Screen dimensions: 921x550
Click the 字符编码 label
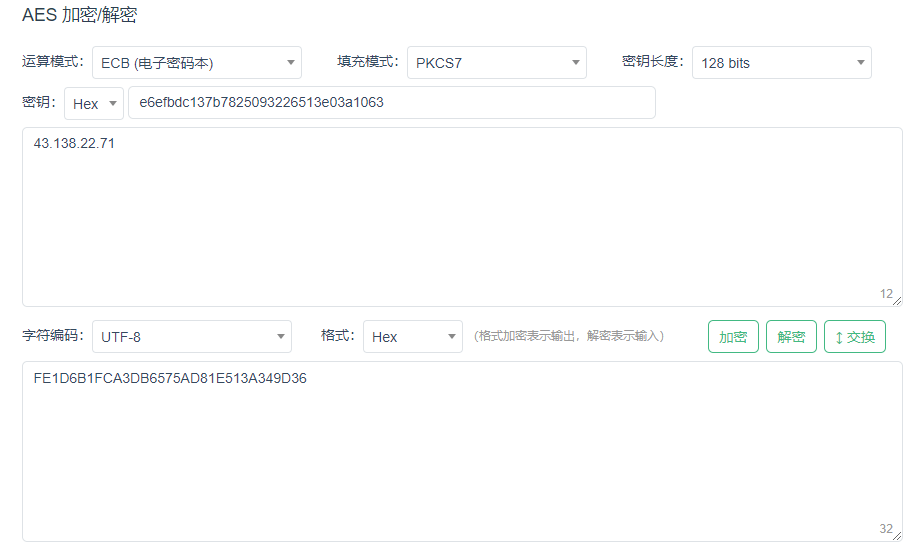(x=53, y=336)
